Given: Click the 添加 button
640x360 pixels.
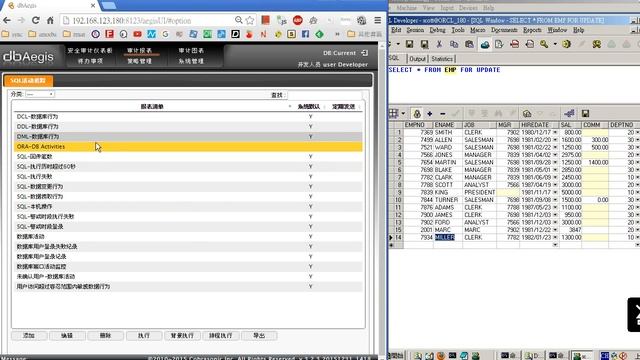Looking at the screenshot, I should (29, 336).
